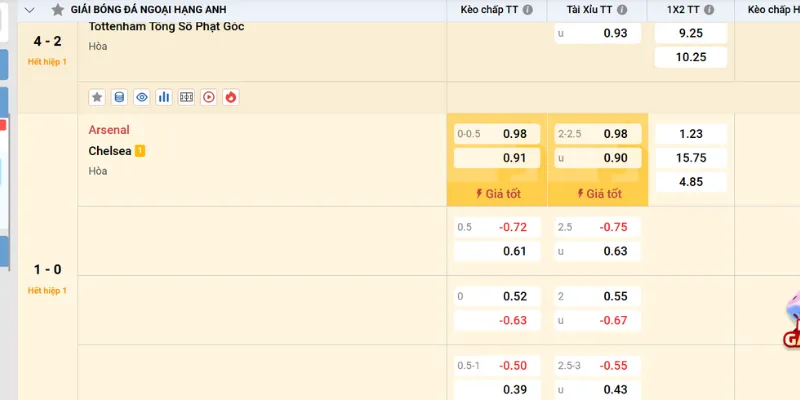Select Tottenham under odds 0.93
The height and width of the screenshot is (400, 800).
tap(598, 33)
